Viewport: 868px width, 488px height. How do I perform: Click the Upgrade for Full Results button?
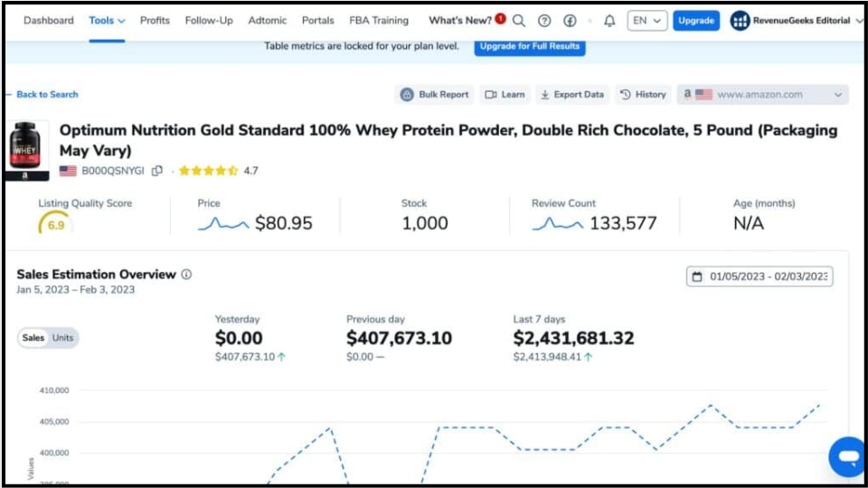pos(529,46)
